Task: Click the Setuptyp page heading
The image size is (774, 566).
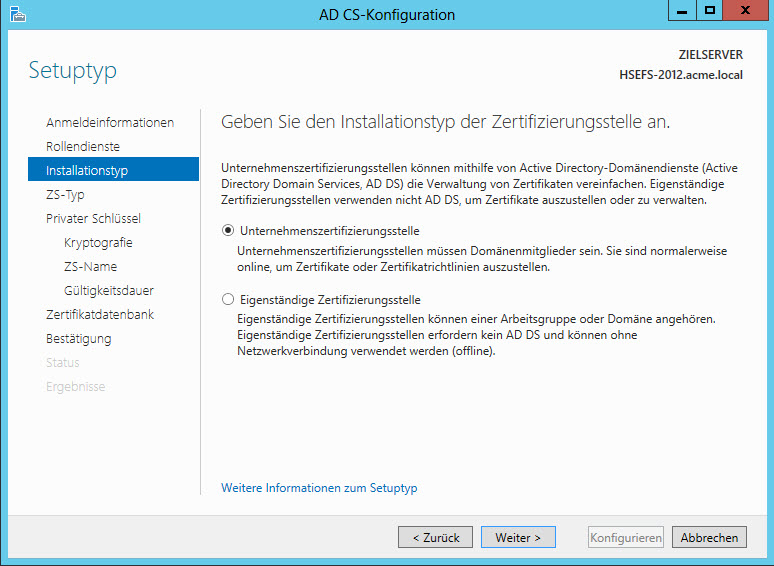Action: tap(73, 71)
